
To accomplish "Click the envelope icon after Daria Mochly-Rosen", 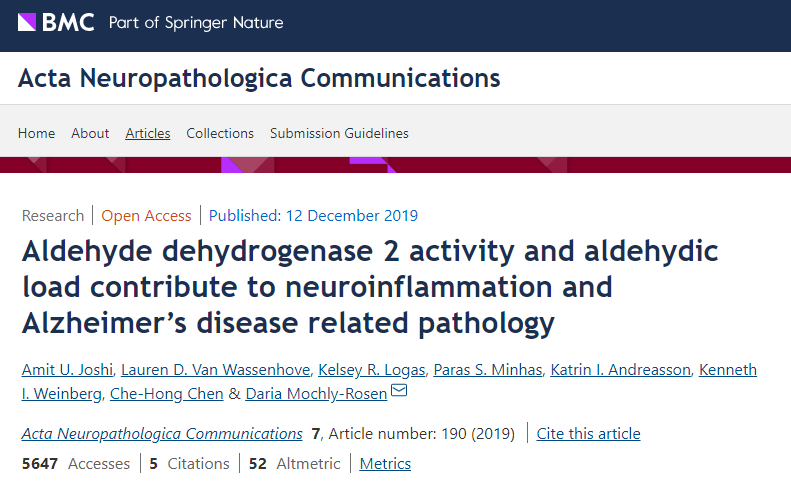I will tap(399, 392).
